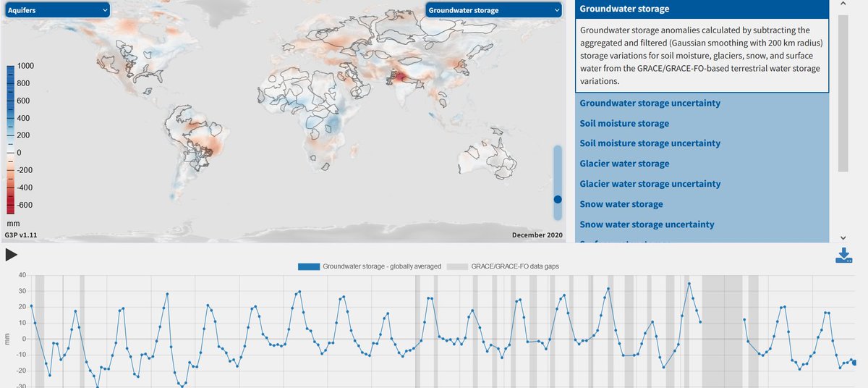Click the right panel scrollbar thumb
Viewport: 868px width, 388px height.
pyautogui.click(x=843, y=92)
